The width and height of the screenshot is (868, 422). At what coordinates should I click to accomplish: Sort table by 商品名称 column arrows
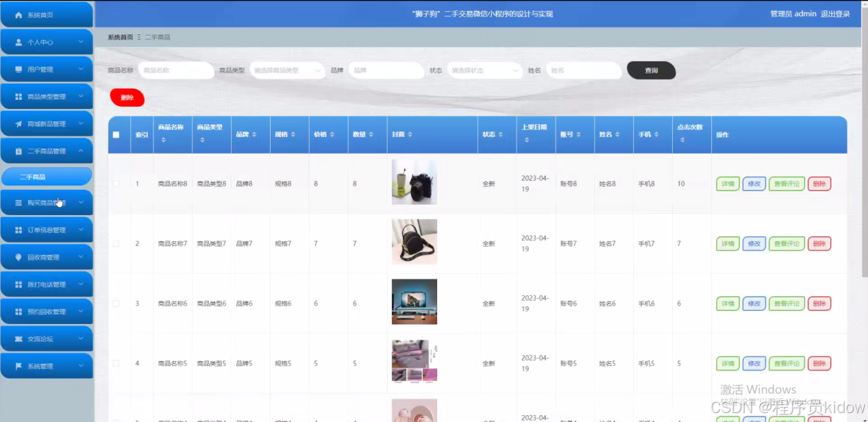point(163,140)
